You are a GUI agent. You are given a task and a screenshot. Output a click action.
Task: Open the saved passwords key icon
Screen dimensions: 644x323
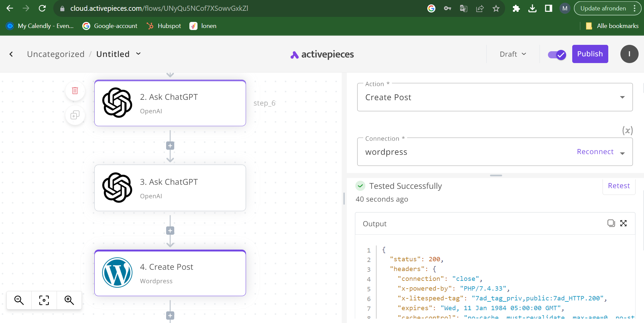pos(448,8)
